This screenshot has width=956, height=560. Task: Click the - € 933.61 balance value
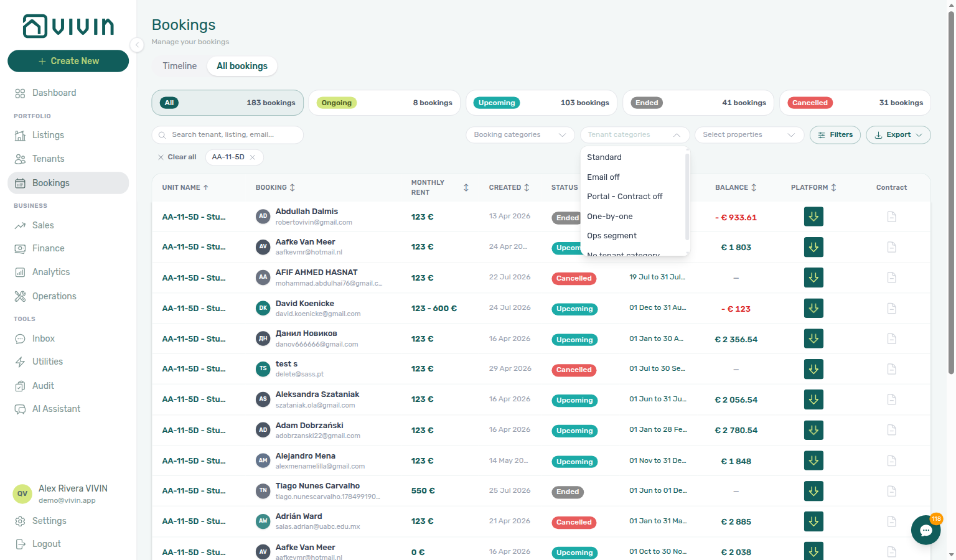[x=736, y=218]
